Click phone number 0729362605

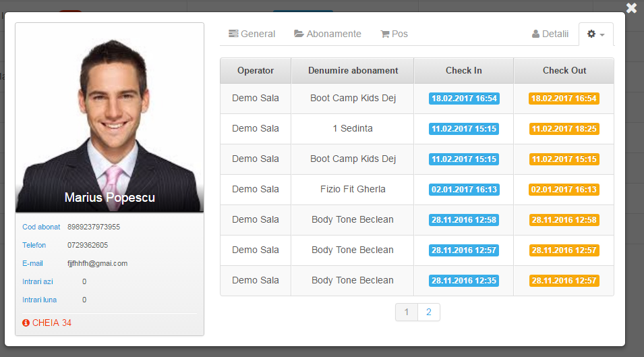pyautogui.click(x=88, y=245)
